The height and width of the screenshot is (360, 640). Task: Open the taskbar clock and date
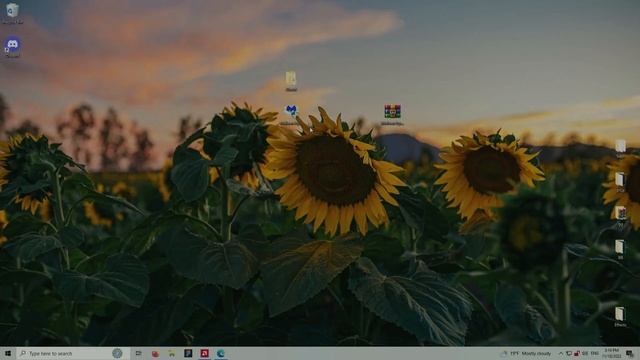611,353
